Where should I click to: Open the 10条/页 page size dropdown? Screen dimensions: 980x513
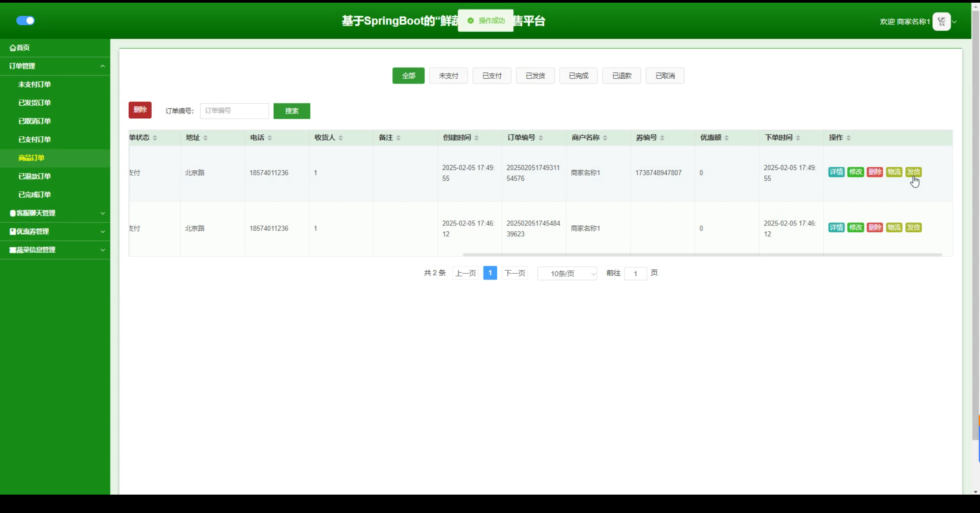pyautogui.click(x=567, y=273)
